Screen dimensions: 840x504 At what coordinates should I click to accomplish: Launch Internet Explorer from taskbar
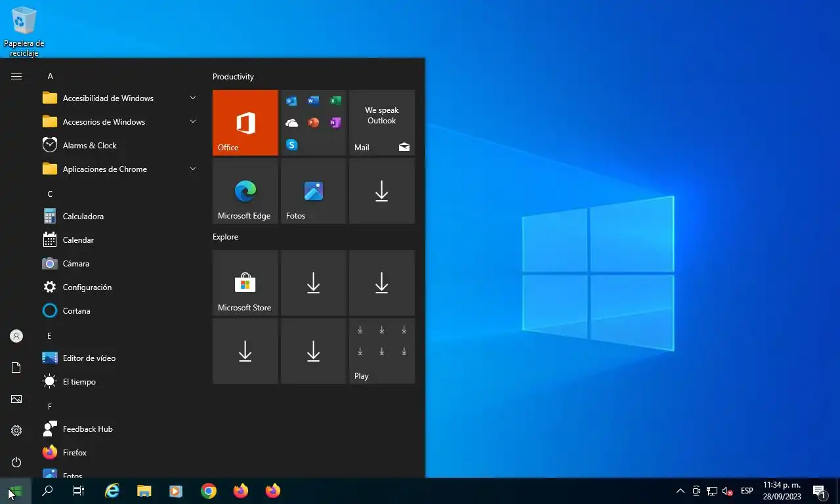(113, 491)
